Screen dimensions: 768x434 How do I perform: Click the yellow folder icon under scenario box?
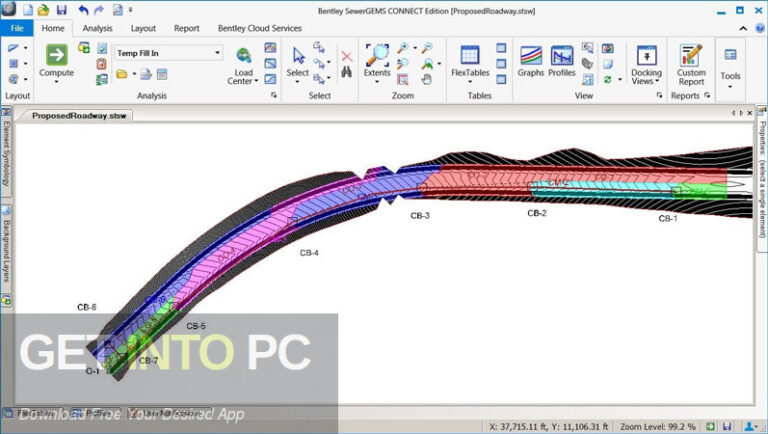point(122,74)
